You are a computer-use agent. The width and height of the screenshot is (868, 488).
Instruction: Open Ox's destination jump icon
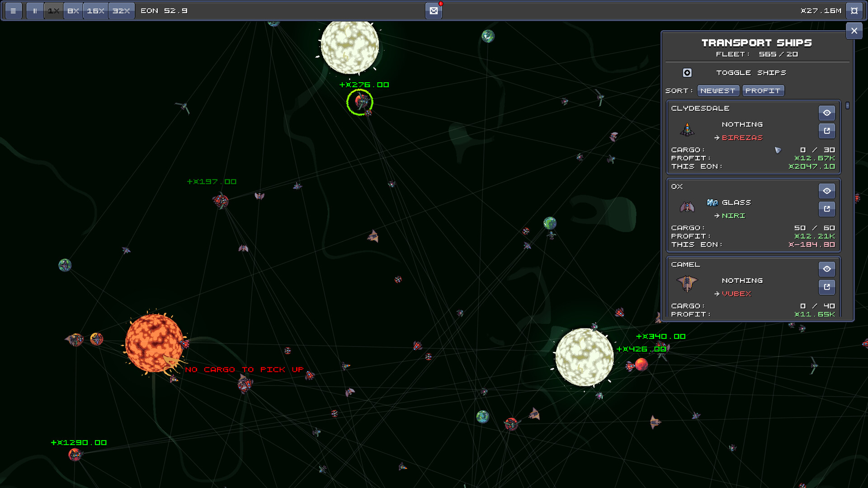[827, 209]
